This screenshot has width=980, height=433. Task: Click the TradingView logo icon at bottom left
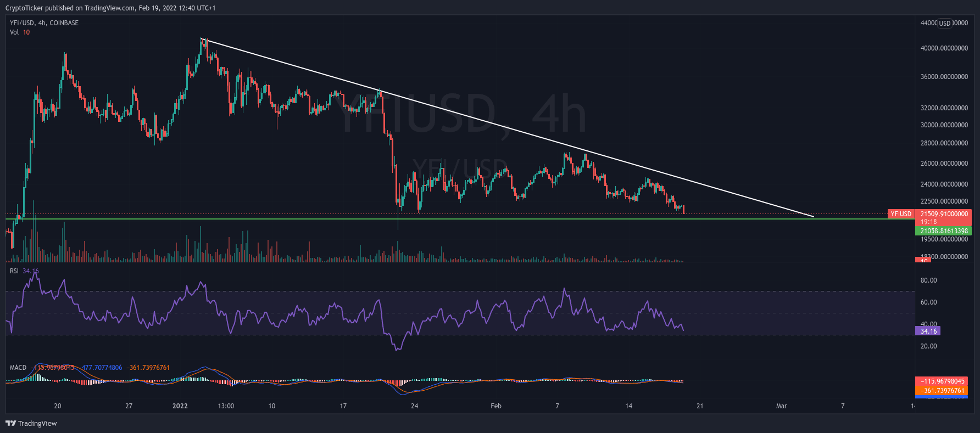(x=10, y=423)
